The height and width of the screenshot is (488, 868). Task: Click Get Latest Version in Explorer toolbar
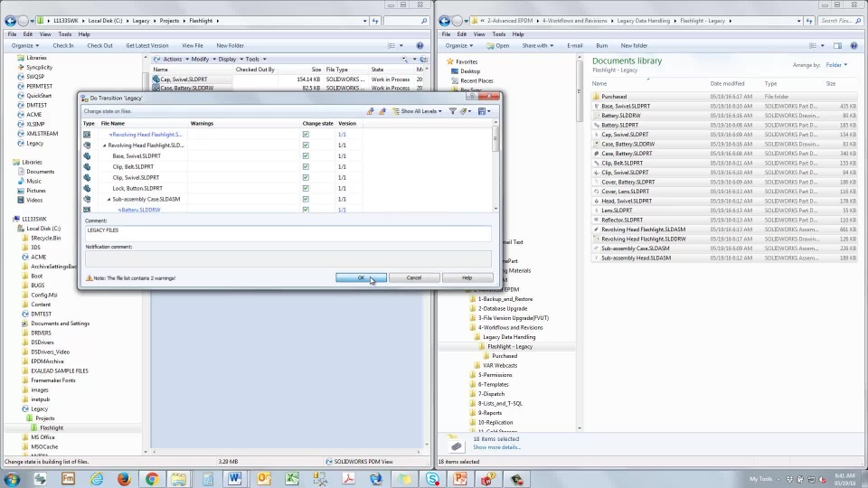[147, 45]
